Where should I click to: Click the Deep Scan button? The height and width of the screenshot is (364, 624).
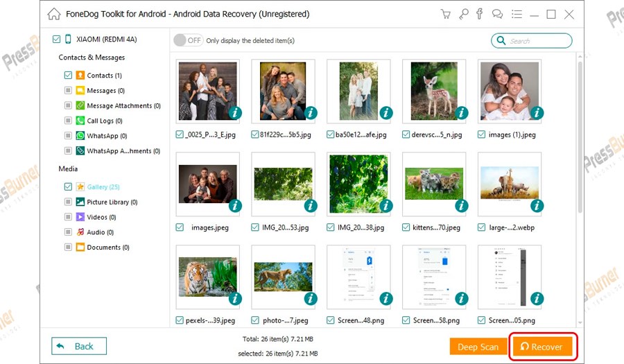(x=478, y=347)
